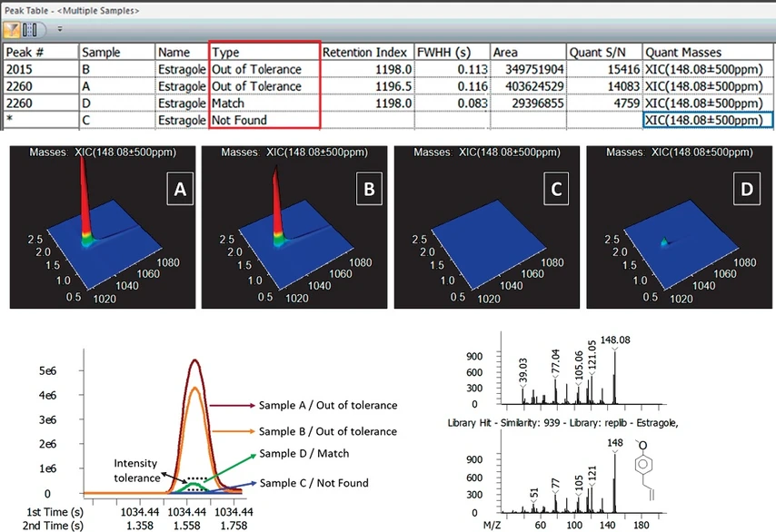The height and width of the screenshot is (532, 776).
Task: Sort table by Peak # column header
Action: coord(40,52)
